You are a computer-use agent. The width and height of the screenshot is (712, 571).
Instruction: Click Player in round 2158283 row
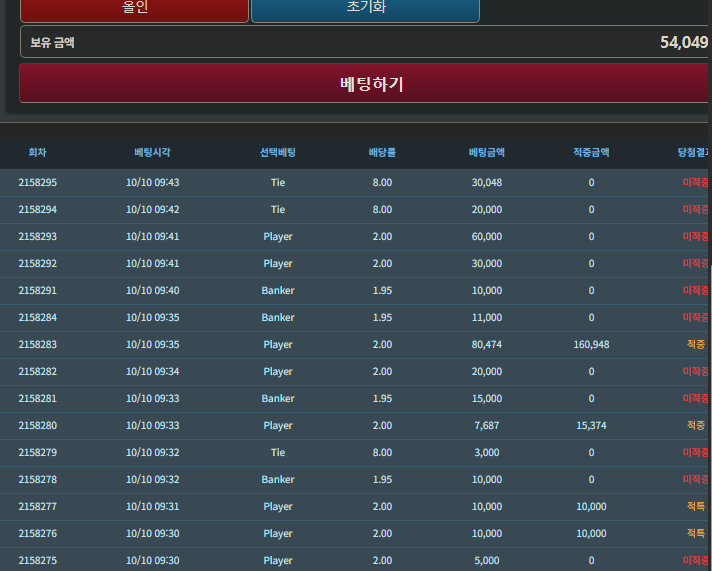tap(278, 345)
